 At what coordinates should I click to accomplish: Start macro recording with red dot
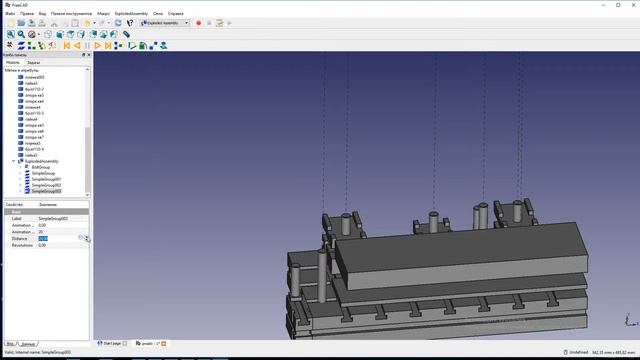pyautogui.click(x=198, y=23)
